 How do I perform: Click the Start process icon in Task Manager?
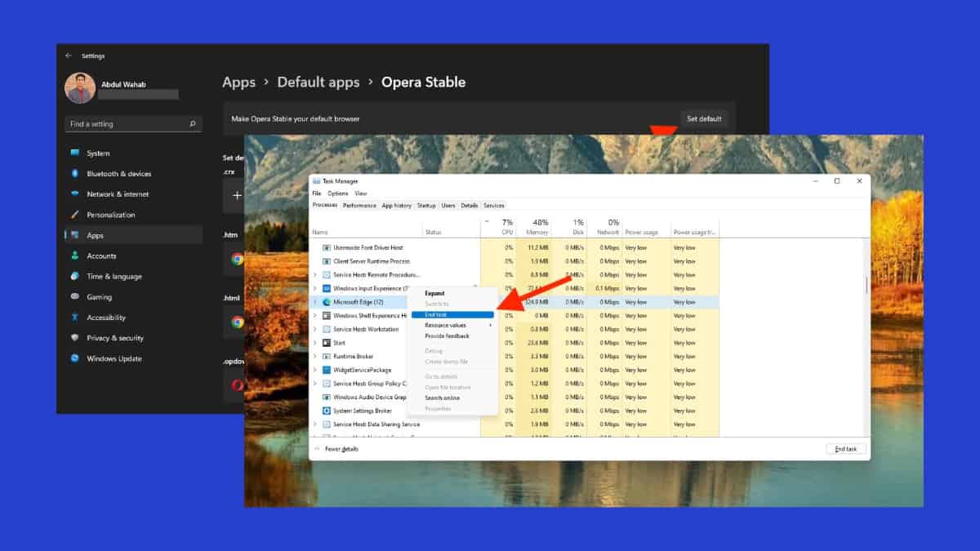click(x=327, y=343)
